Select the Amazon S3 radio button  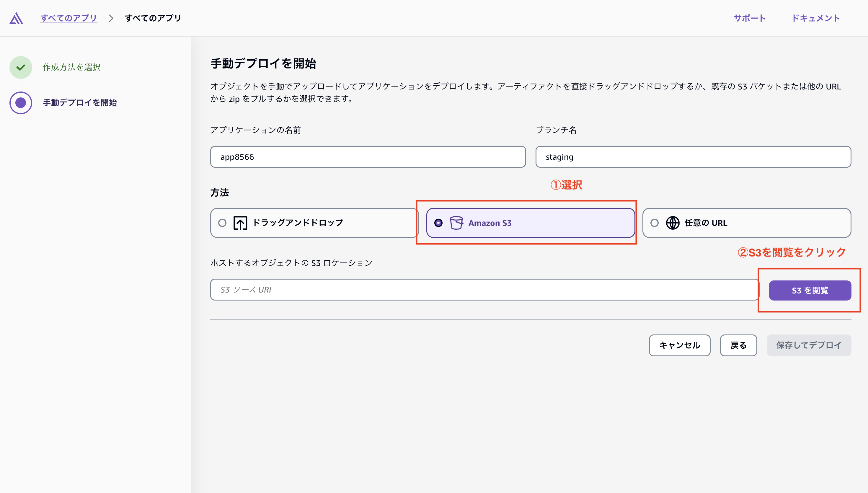tap(438, 223)
